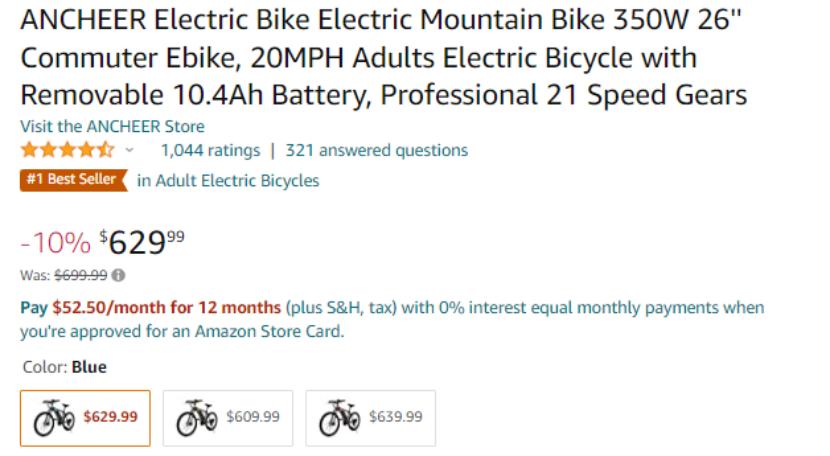The width and height of the screenshot is (830, 456).
Task: Click the star rating icon
Action: 67,151
